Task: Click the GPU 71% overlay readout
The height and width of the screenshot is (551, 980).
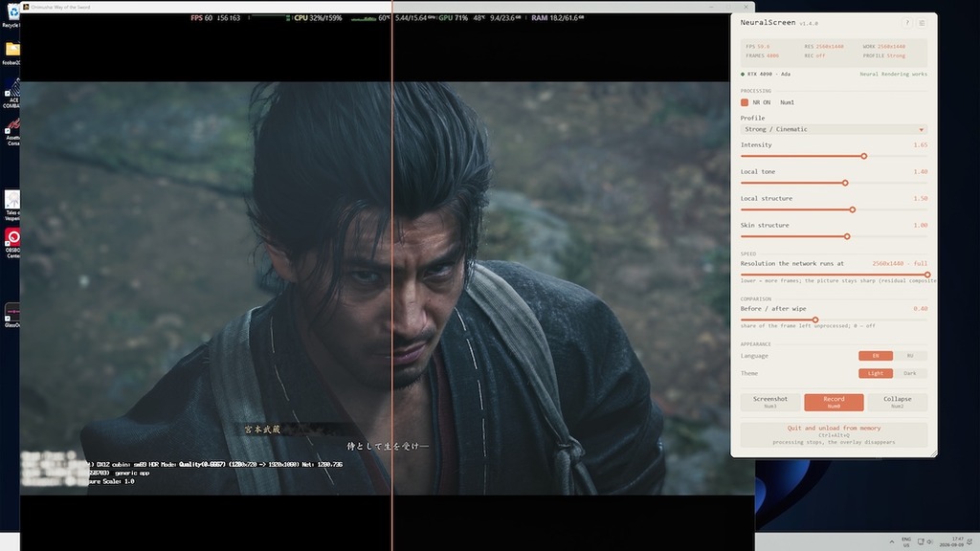Action: [x=453, y=18]
